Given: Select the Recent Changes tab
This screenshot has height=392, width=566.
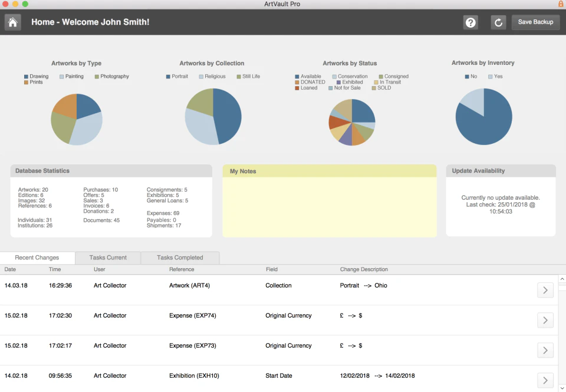Looking at the screenshot, I should pos(37,258).
